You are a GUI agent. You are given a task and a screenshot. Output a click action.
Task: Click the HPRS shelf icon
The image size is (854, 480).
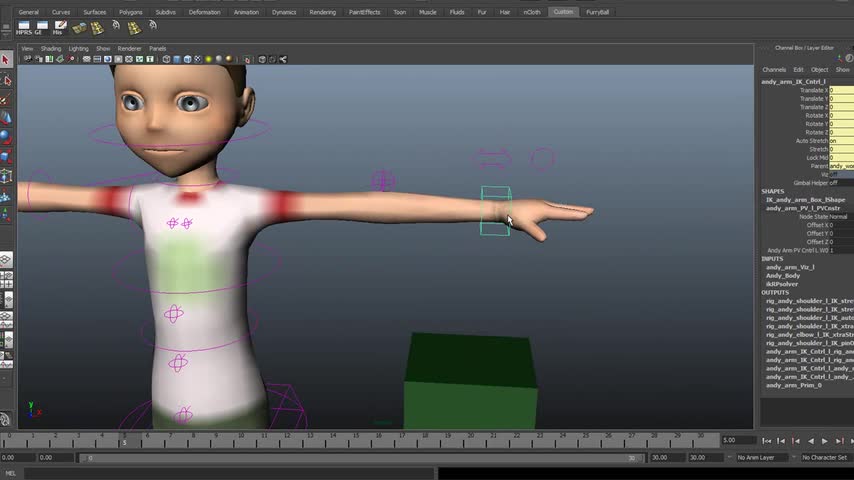[23, 28]
